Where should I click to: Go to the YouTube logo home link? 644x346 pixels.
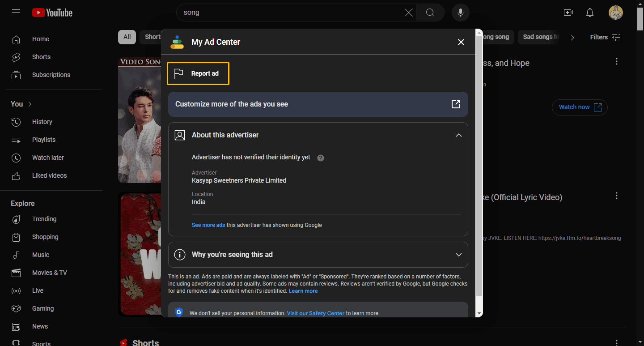click(x=52, y=13)
